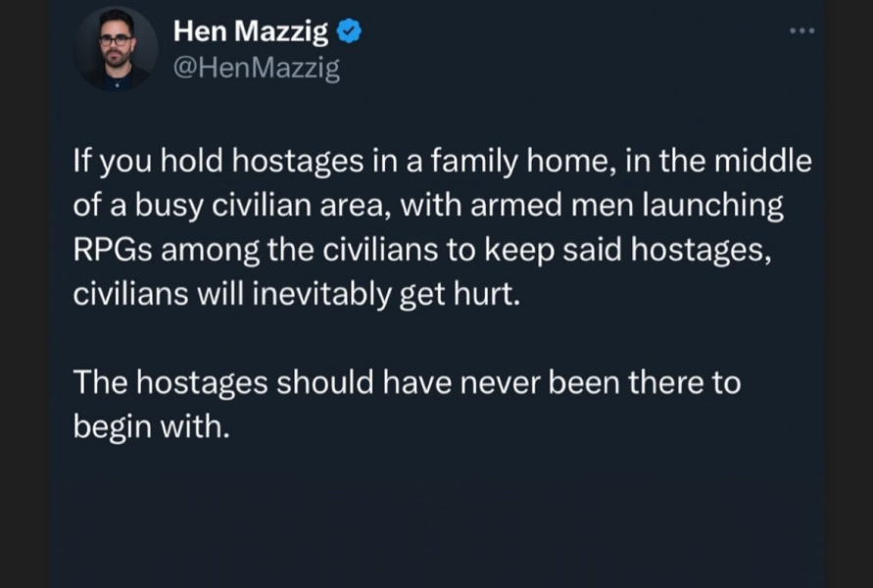Click the profile picture thumbnail
Image resolution: width=873 pixels, height=588 pixels.
pos(116,48)
